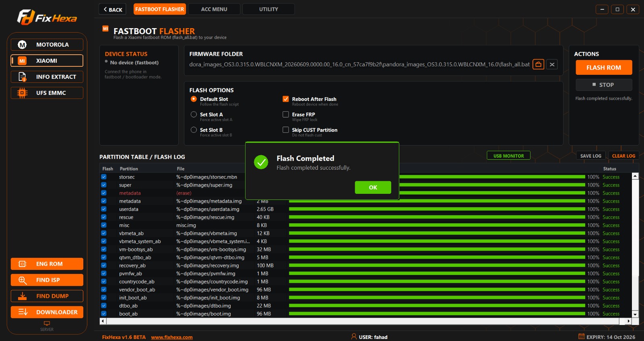
Task: Click the Find Dump download icon
Action: coord(23,296)
